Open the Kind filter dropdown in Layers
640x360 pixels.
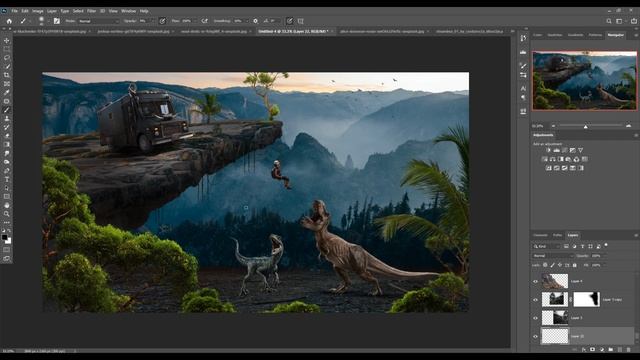click(547, 246)
